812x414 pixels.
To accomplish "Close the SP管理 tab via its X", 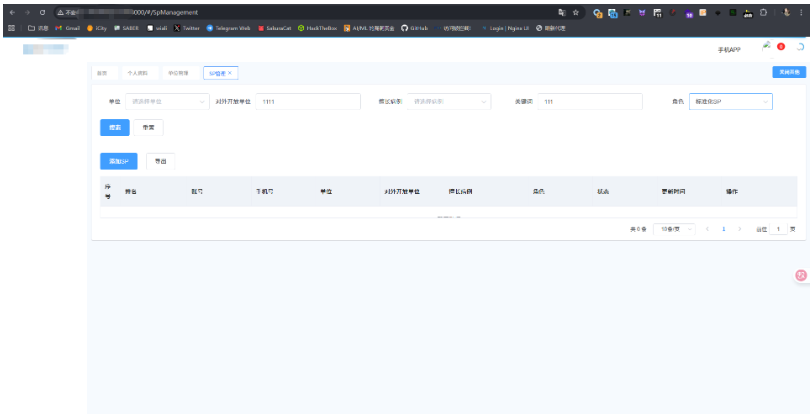I will [x=230, y=73].
